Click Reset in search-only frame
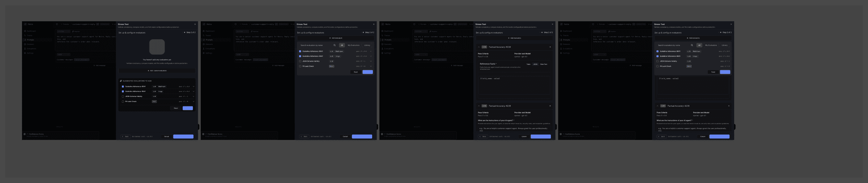Image resolution: width=868 pixels, height=183 pixels. pos(356,72)
